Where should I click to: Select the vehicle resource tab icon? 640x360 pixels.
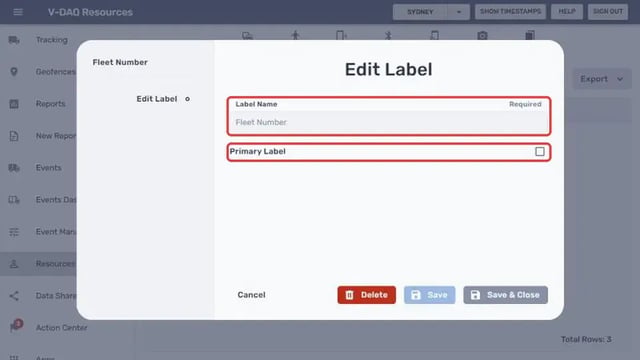coord(247,36)
